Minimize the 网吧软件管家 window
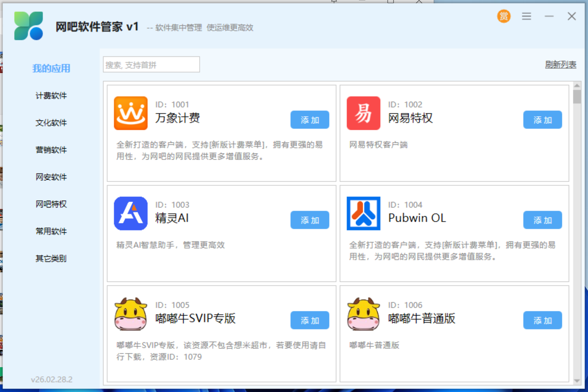588x392 pixels. 549,16
